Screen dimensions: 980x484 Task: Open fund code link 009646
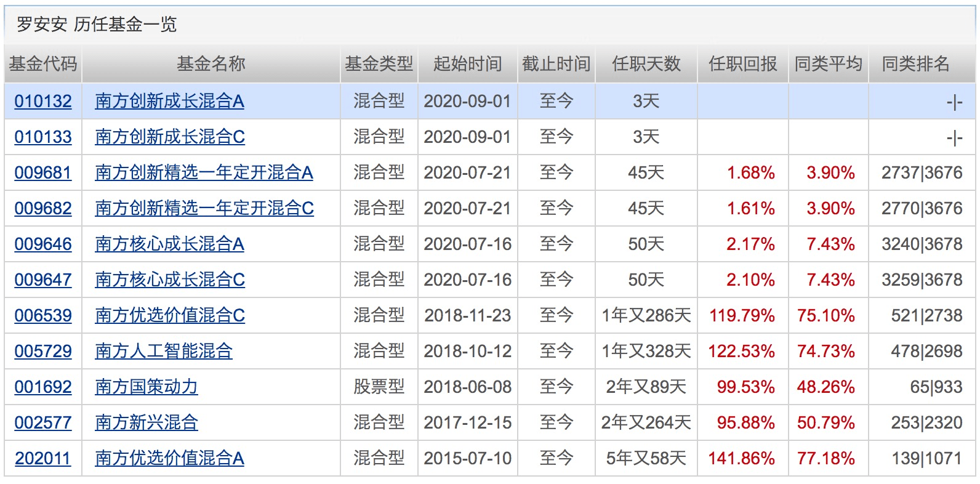click(x=43, y=244)
